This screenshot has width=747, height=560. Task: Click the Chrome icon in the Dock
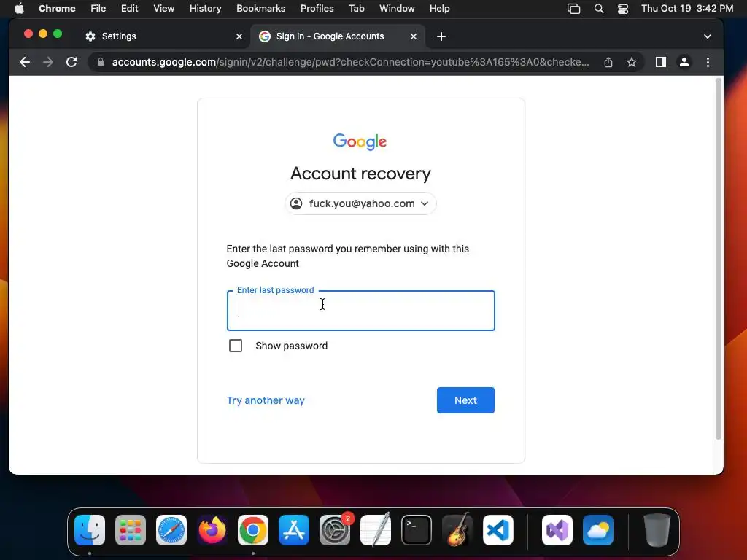[253, 530]
